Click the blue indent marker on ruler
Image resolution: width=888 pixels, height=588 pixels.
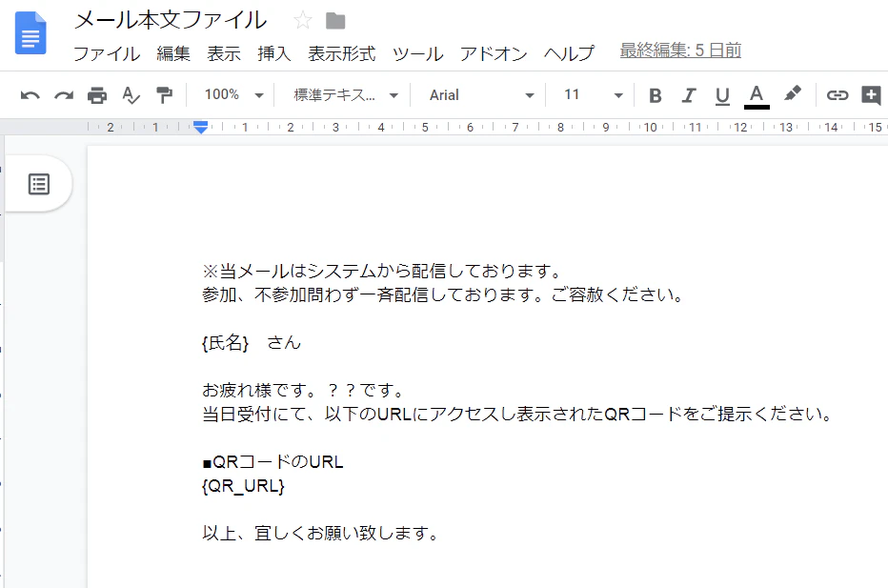(200, 127)
